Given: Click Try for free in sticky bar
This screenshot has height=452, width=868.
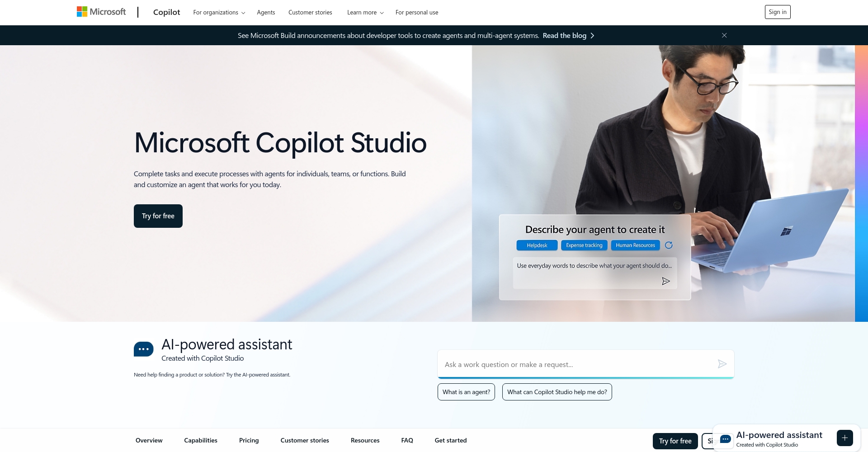Looking at the screenshot, I should tap(675, 441).
